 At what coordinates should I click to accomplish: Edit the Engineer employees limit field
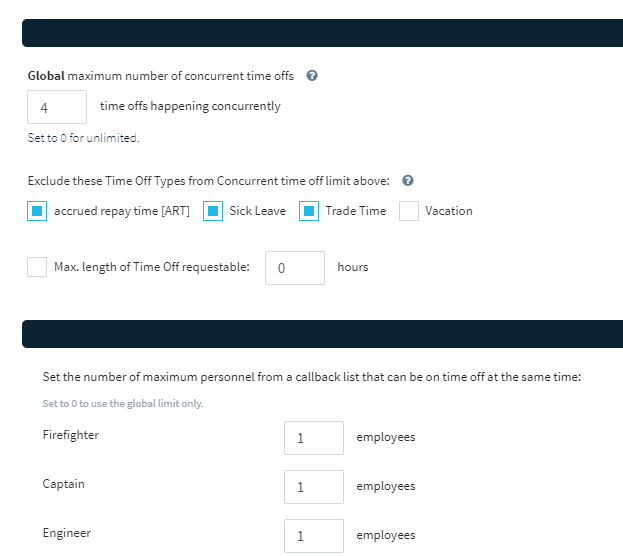coord(314,536)
